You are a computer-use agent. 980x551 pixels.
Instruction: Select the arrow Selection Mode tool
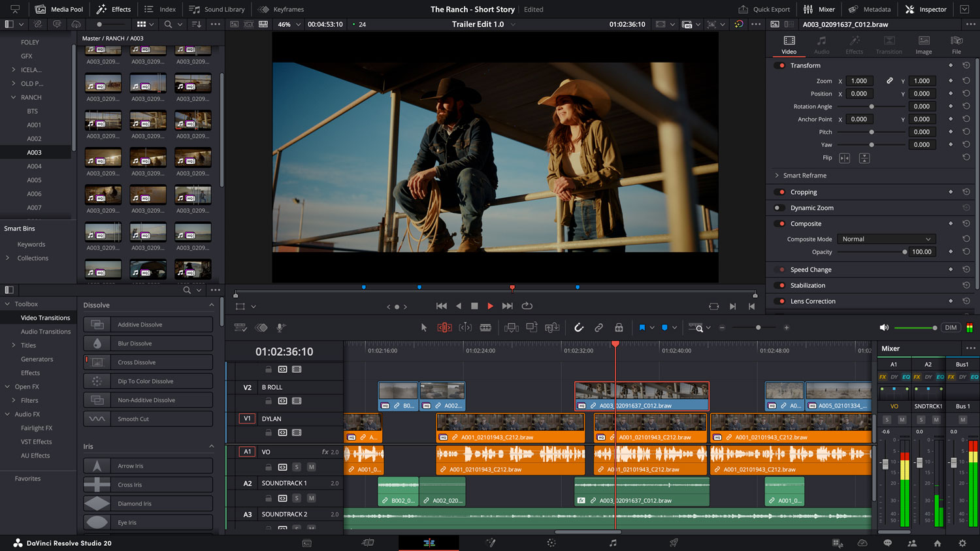[x=424, y=328]
